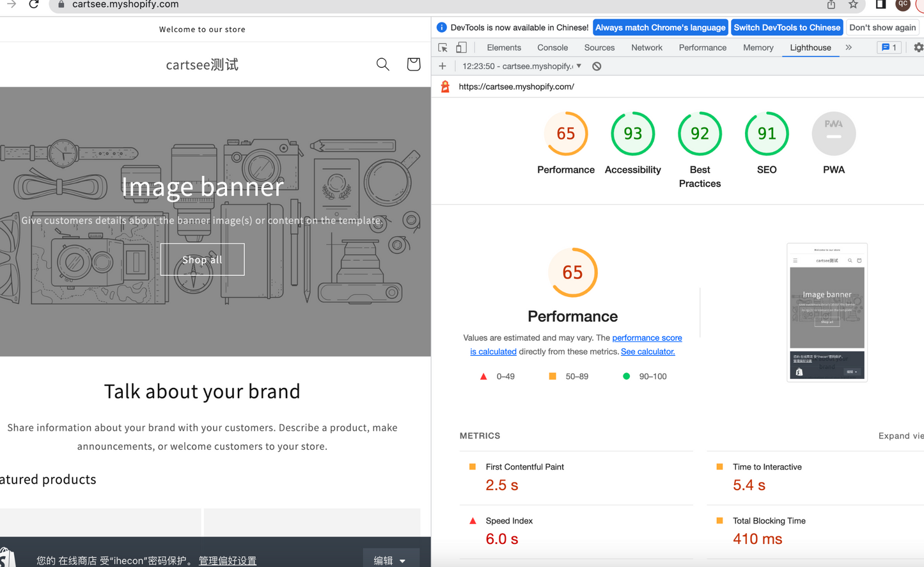Open the report selector dropdown
Viewport: 924px width, 567px height.
pos(522,66)
